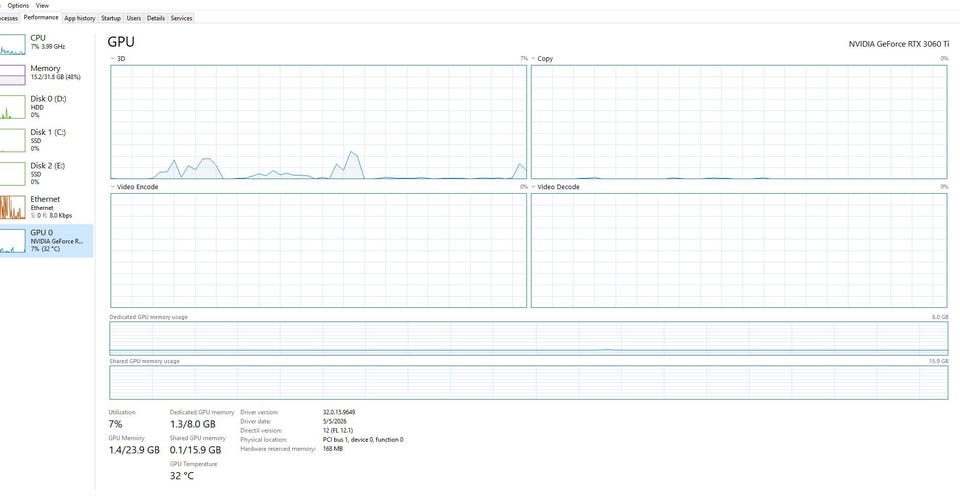Open the Options menu
Viewport: 960px width, 499px height.
click(x=18, y=6)
